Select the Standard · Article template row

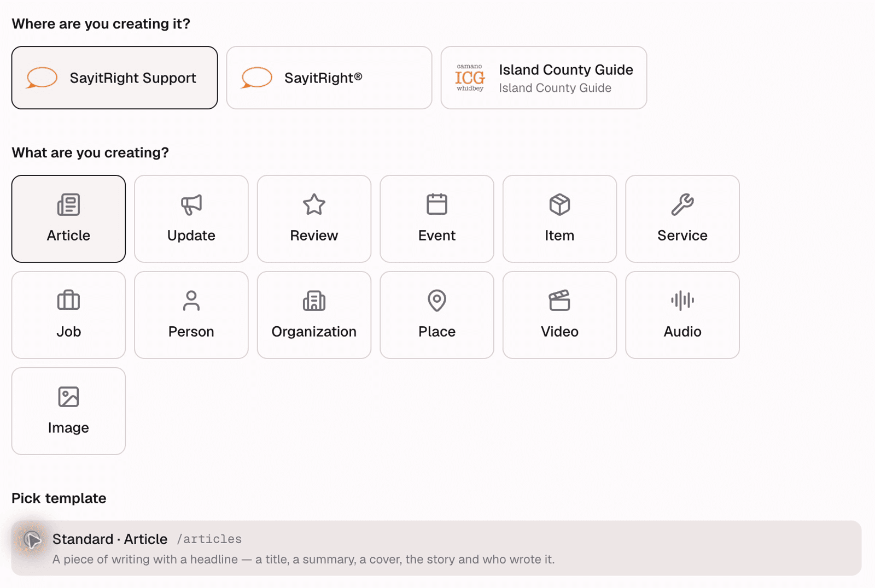(x=436, y=548)
